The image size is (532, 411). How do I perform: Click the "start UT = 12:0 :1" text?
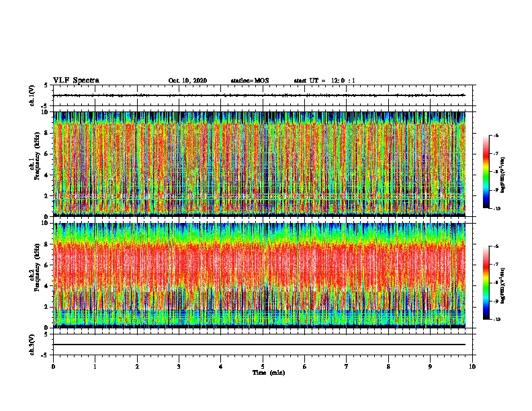tap(324, 81)
